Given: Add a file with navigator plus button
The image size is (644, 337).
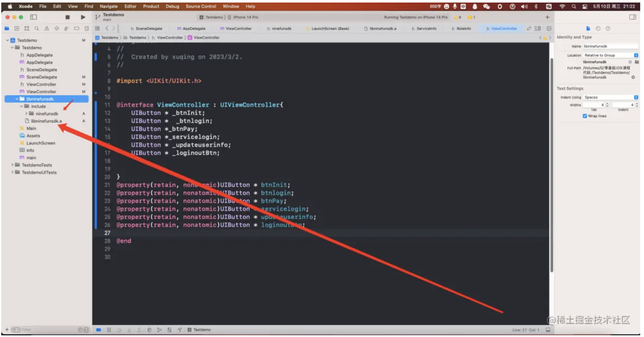Looking at the screenshot, I should click(x=7, y=329).
